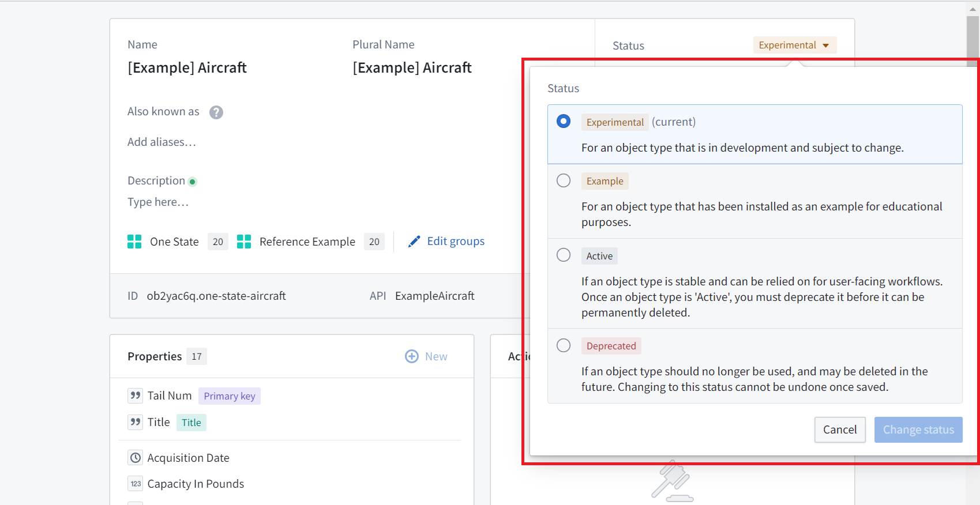Open the Experimental status dropdown

(x=794, y=45)
